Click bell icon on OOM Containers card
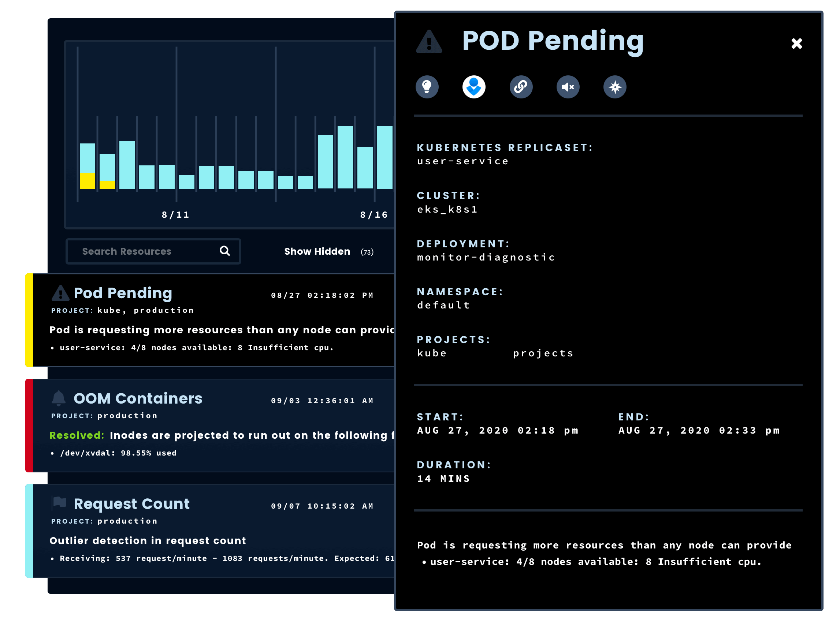This screenshot has height=618, width=840. [59, 398]
